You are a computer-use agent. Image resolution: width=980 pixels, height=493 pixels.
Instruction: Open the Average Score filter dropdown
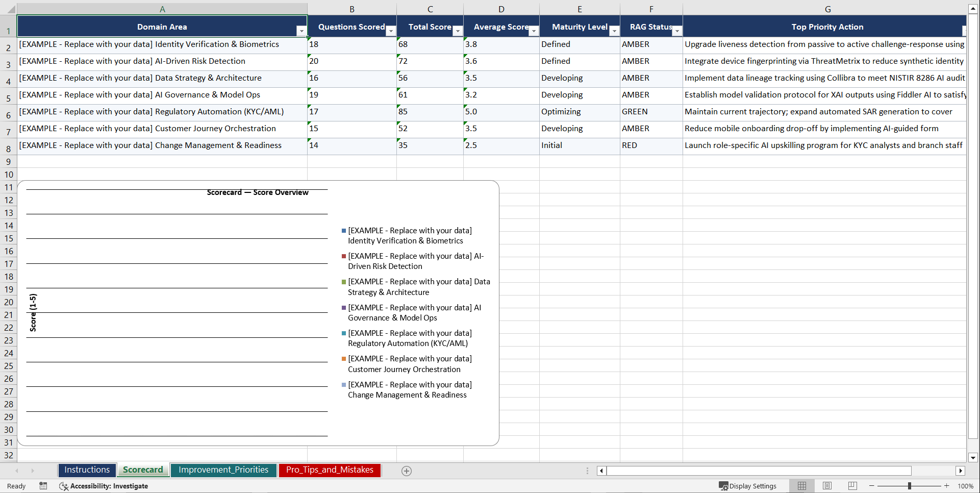coord(534,31)
